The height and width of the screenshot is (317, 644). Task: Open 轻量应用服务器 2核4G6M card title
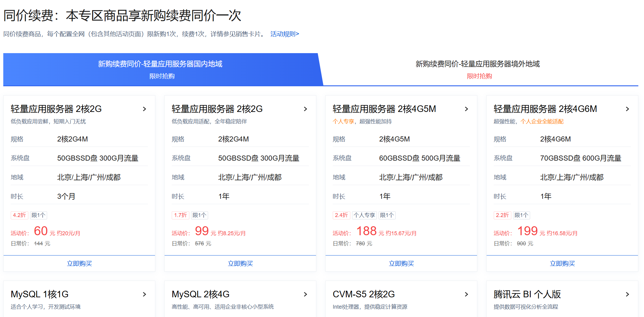[545, 109]
